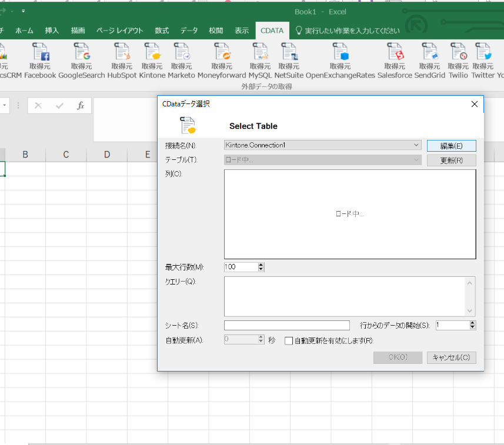Select the NetSuite data source icon
504x445 pixels.
pos(289,56)
